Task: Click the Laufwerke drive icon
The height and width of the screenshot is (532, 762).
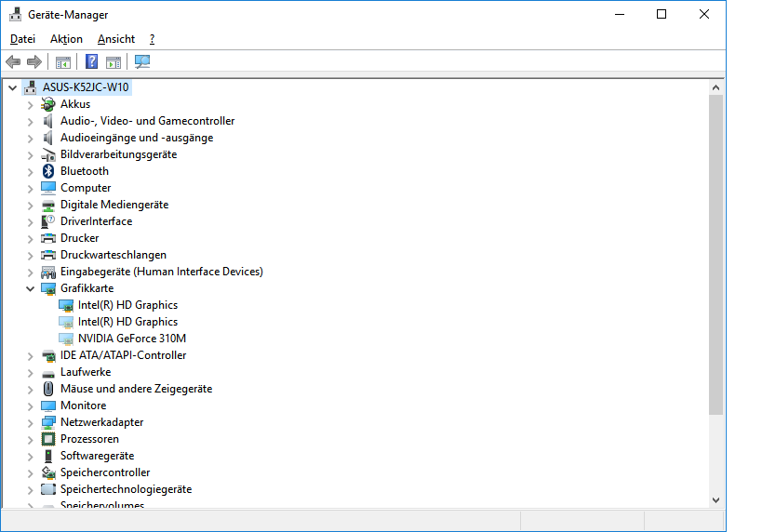Action: tap(48, 373)
